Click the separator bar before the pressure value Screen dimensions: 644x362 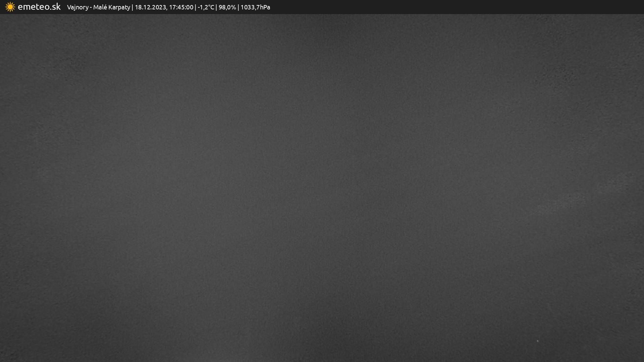pyautogui.click(x=238, y=7)
